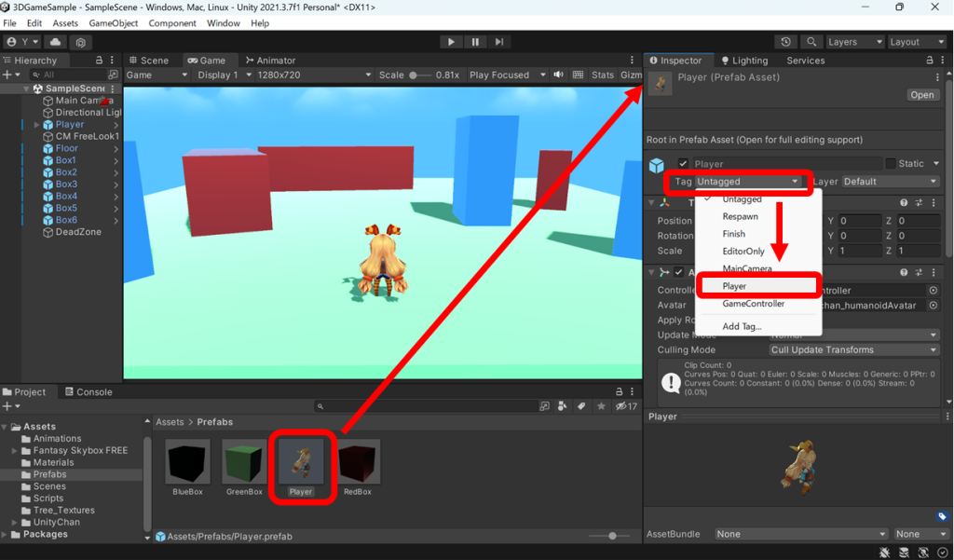Click Open to edit the Player prefab
This screenshot has height=560, width=954.
[921, 94]
